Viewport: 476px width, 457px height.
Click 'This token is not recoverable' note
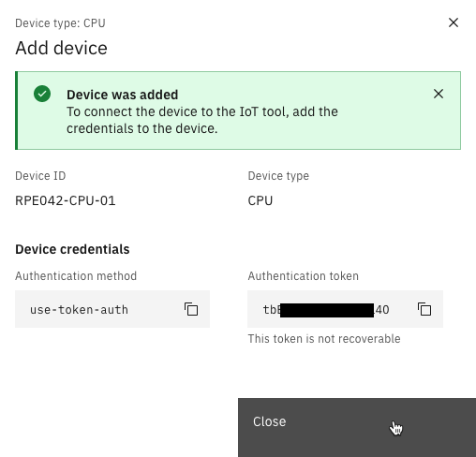tap(324, 338)
